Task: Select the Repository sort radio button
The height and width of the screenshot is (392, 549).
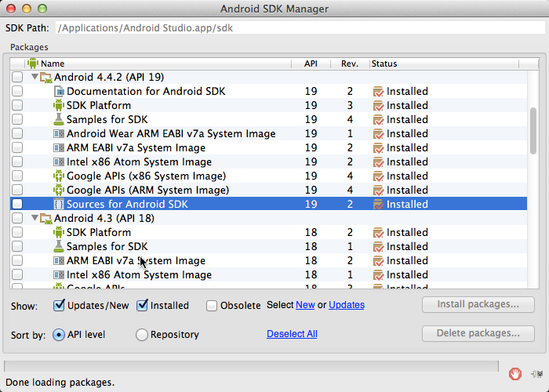Action: 142,335
